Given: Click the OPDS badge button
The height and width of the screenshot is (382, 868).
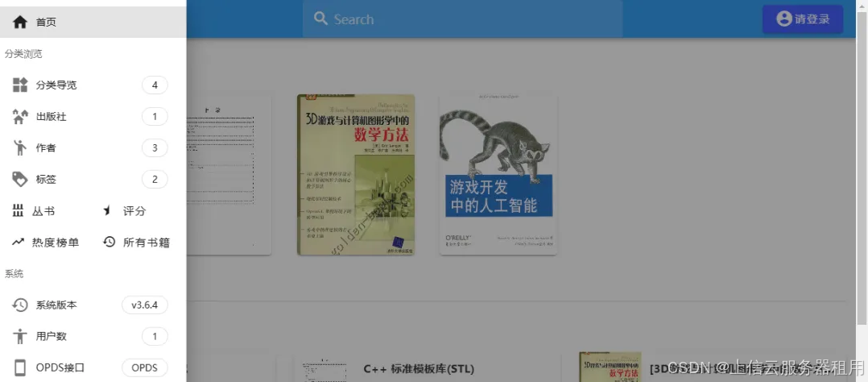Looking at the screenshot, I should tap(144, 367).
